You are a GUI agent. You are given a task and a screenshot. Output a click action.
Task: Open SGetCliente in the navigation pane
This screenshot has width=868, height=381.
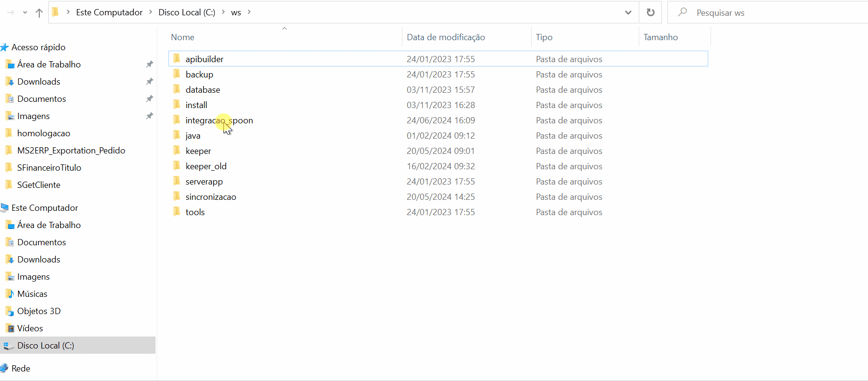point(39,185)
